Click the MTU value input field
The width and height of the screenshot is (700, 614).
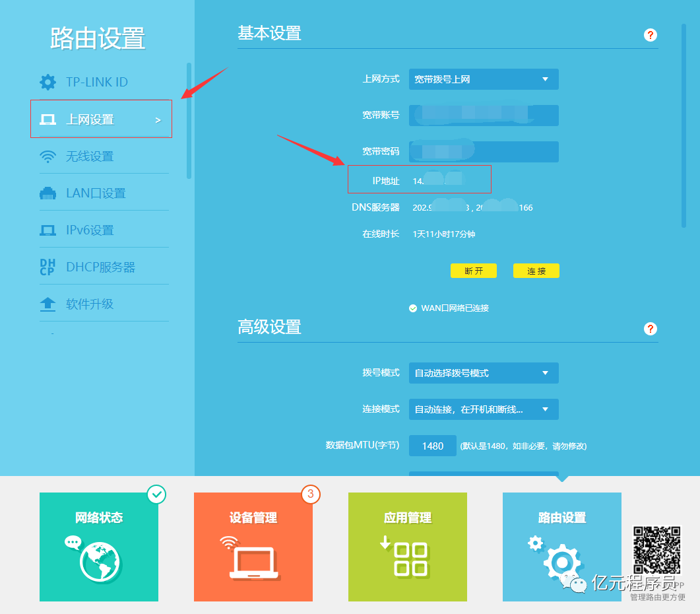tap(432, 446)
